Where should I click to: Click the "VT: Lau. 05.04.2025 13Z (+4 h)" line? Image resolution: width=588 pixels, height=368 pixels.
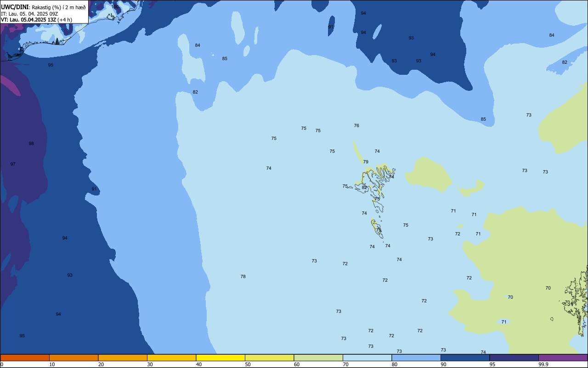[x=36, y=20]
